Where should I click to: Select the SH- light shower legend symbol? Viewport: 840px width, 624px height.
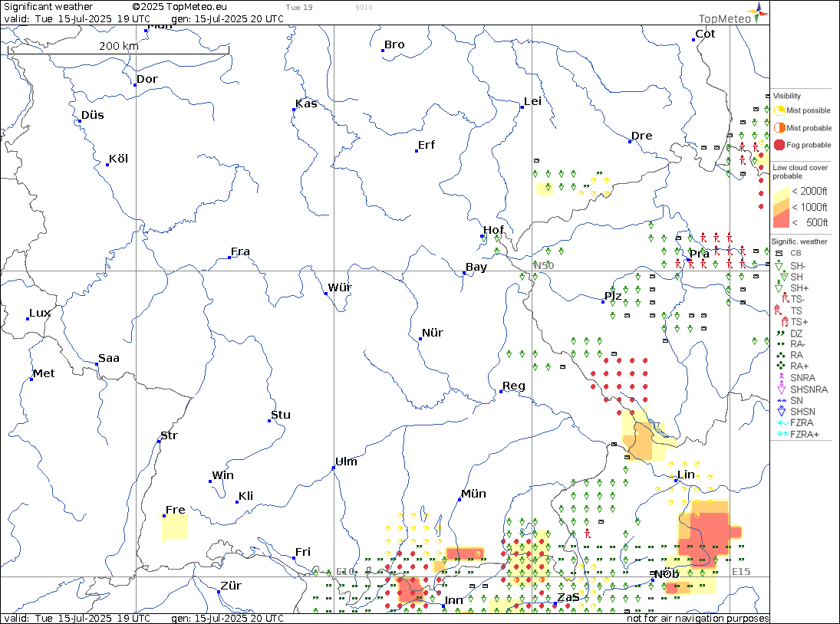779,265
